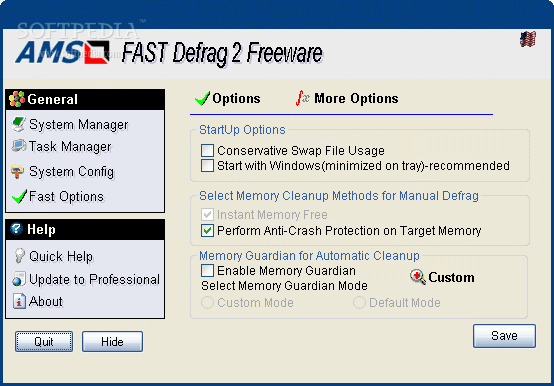Check Start with Windows option
This screenshot has width=554, height=386.
[x=207, y=165]
